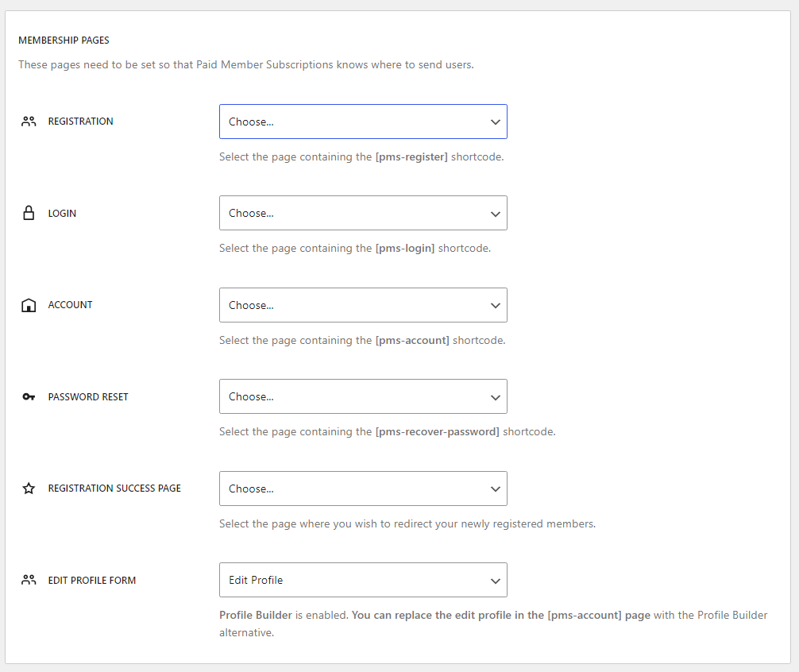Click the Account home icon
Viewport: 799px width, 672px height.
coord(29,305)
